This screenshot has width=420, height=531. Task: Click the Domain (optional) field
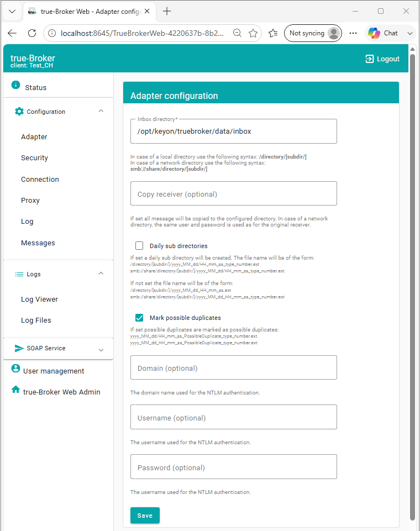pyautogui.click(x=234, y=368)
